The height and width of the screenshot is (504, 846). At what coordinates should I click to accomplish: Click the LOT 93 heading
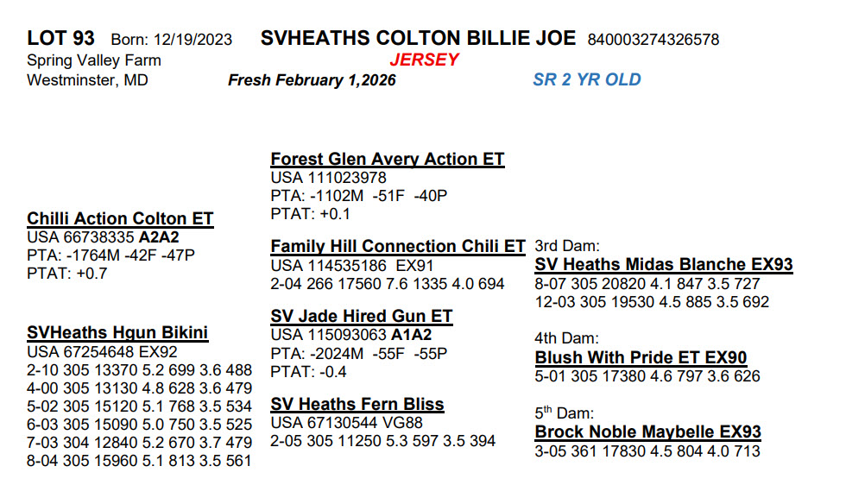(x=60, y=39)
